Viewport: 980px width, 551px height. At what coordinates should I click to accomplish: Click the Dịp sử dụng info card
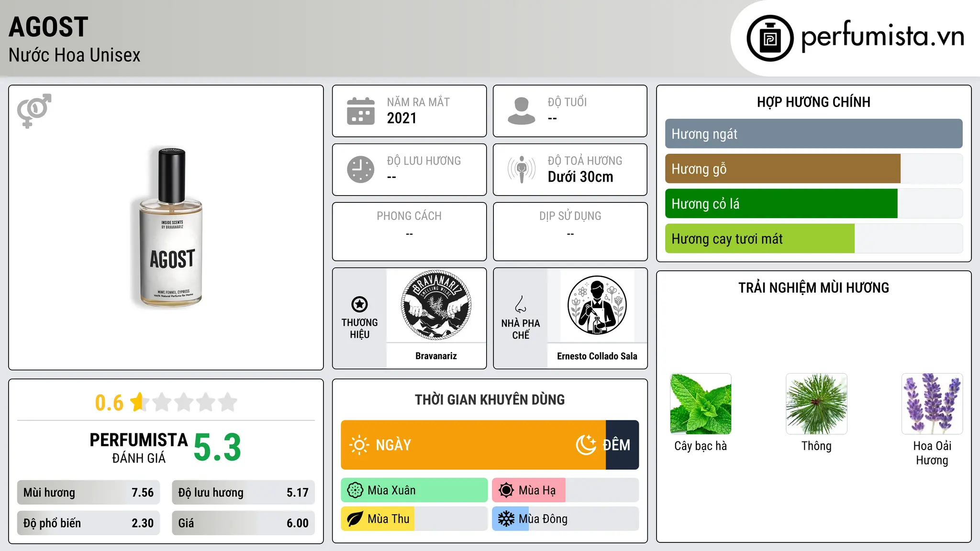(570, 231)
